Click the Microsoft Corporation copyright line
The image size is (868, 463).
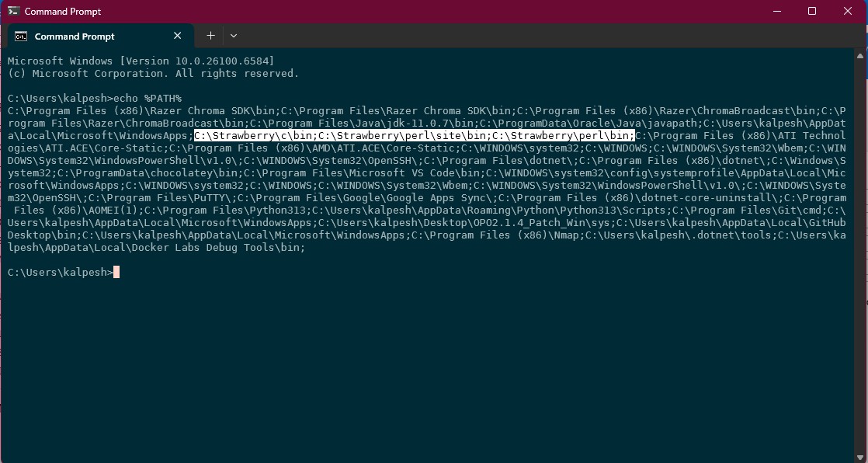point(153,73)
